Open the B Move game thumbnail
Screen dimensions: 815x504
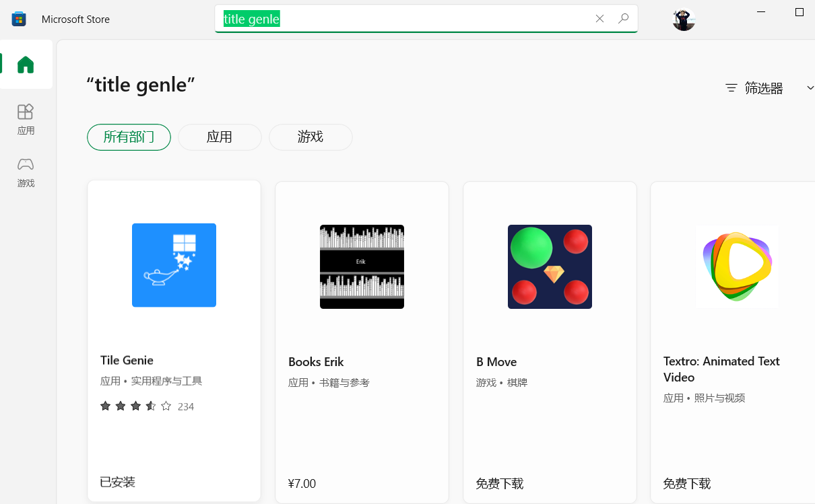[x=550, y=266]
